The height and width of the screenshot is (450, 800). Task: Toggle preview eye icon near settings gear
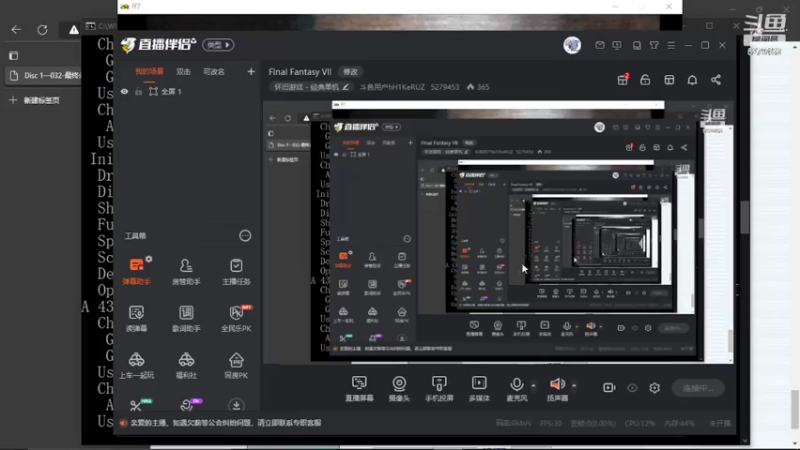[x=632, y=388]
